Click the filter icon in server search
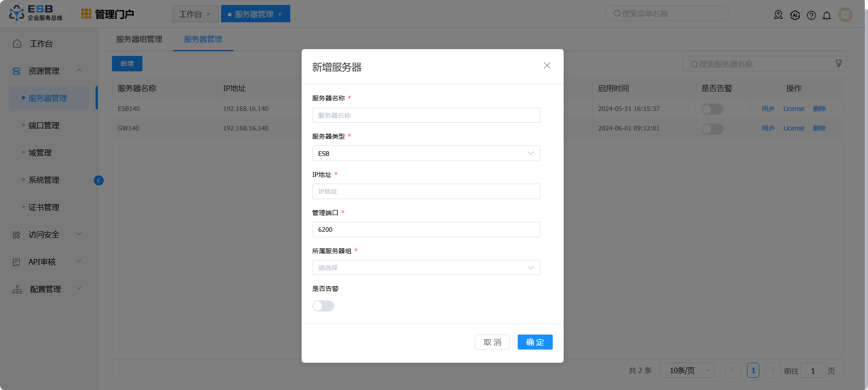The image size is (868, 390). point(838,64)
